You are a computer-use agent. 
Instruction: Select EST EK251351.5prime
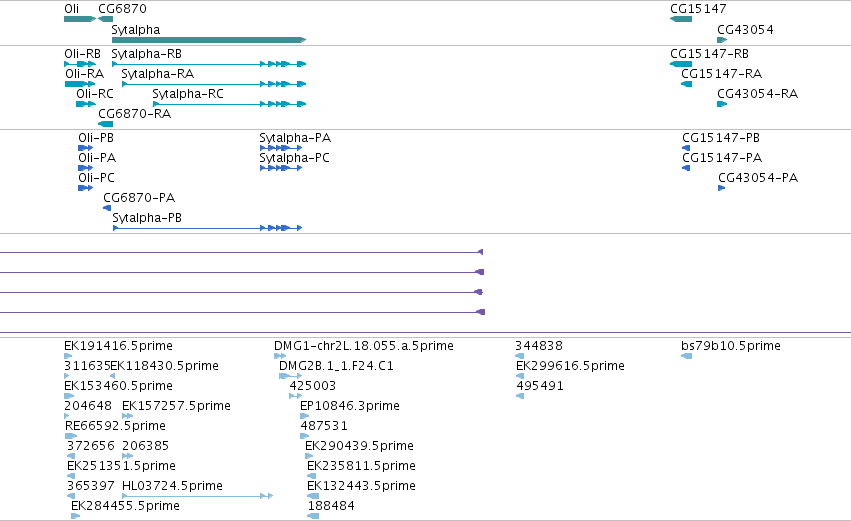click(71, 476)
